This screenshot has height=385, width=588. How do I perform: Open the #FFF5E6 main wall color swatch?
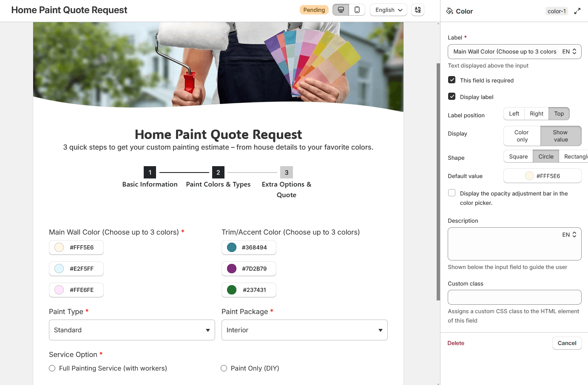(76, 247)
